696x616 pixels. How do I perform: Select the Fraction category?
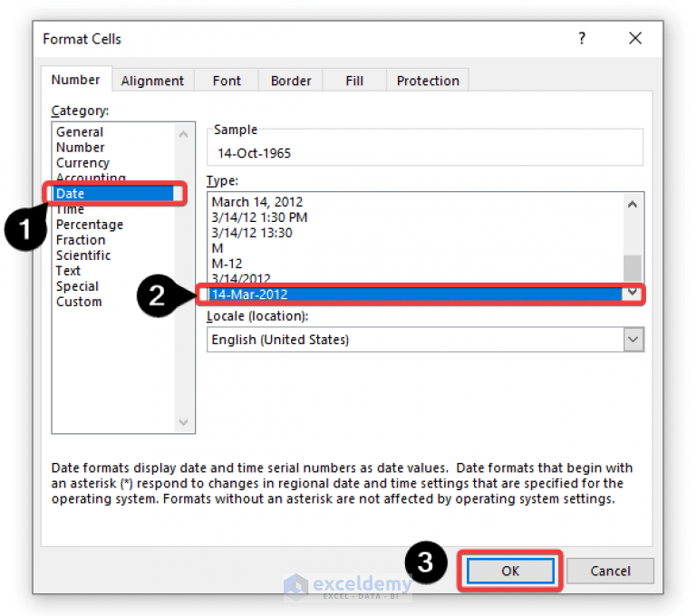point(81,240)
